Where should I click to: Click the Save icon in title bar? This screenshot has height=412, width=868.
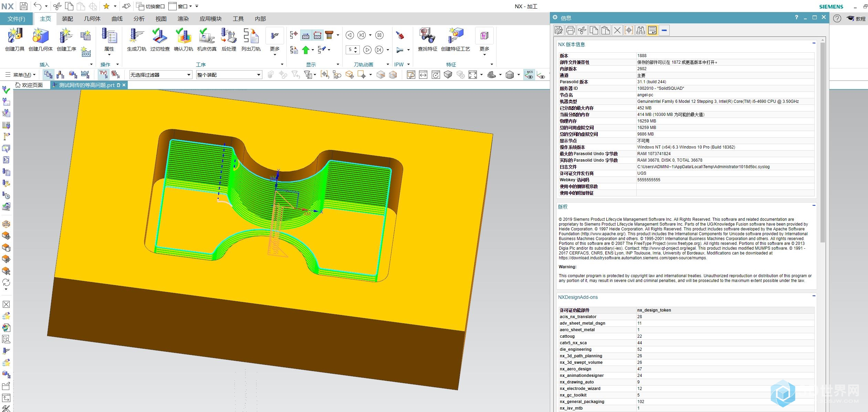click(23, 6)
